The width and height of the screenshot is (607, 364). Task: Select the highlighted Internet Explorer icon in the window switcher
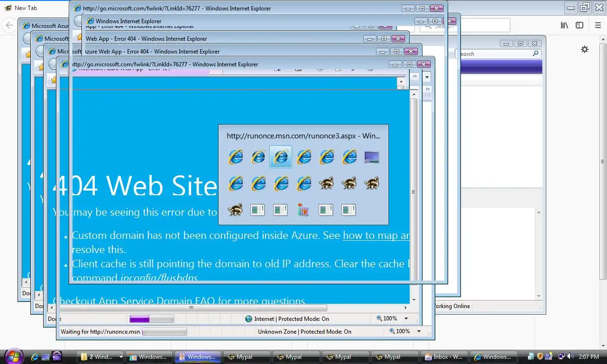281,157
